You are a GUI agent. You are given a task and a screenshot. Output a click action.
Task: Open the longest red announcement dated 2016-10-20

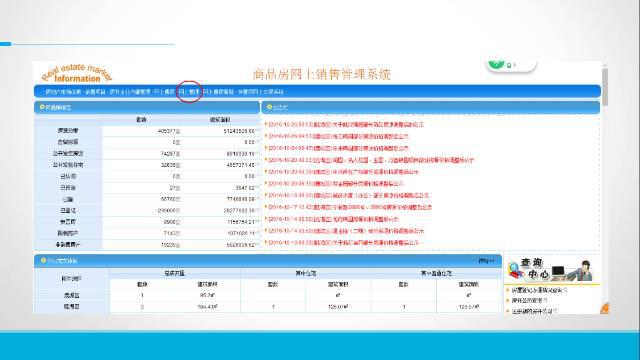pyautogui.click(x=371, y=160)
